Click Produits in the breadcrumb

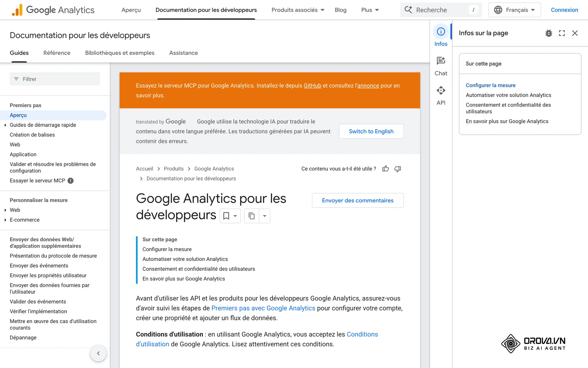tap(174, 169)
